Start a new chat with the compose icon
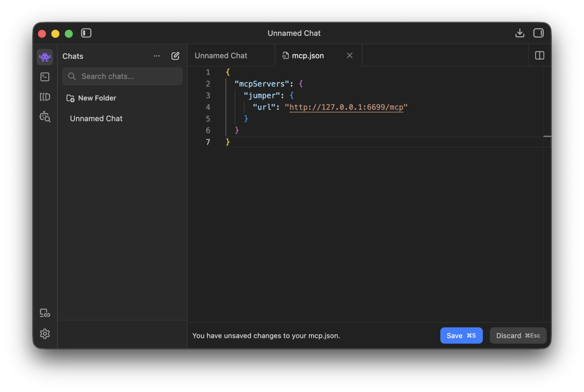584x392 pixels. [x=175, y=56]
